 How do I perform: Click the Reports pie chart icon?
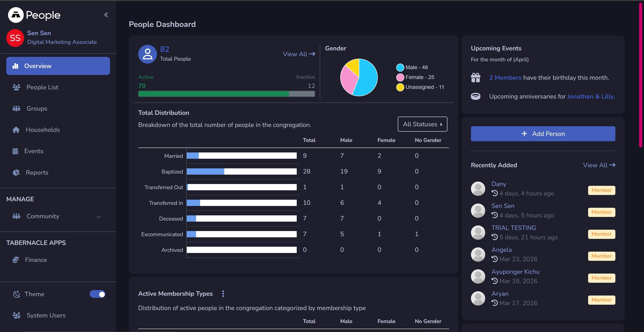16,173
